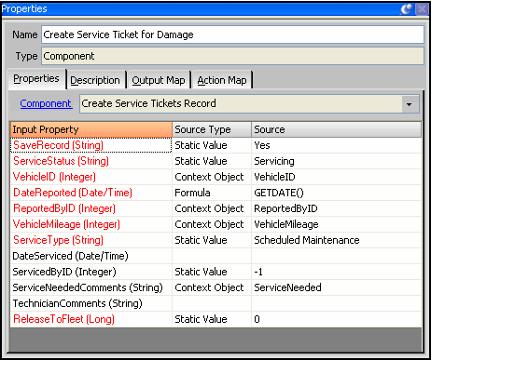Click the 'Yes' source value

pos(336,145)
